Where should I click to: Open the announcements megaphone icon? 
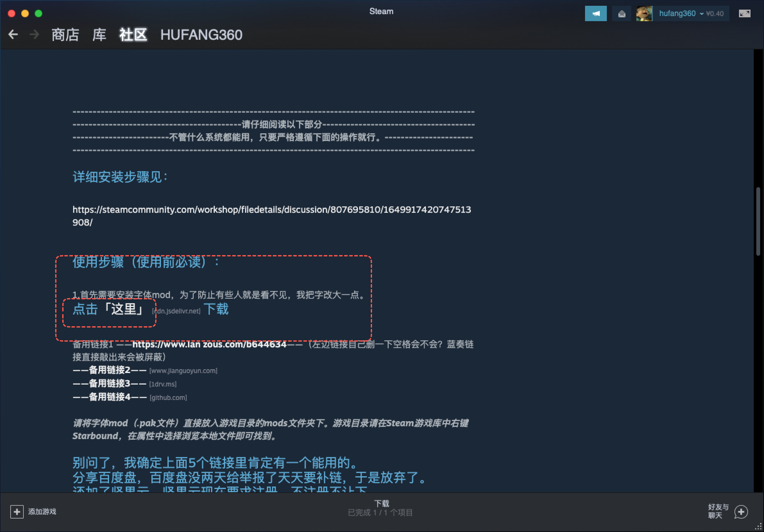(x=596, y=14)
